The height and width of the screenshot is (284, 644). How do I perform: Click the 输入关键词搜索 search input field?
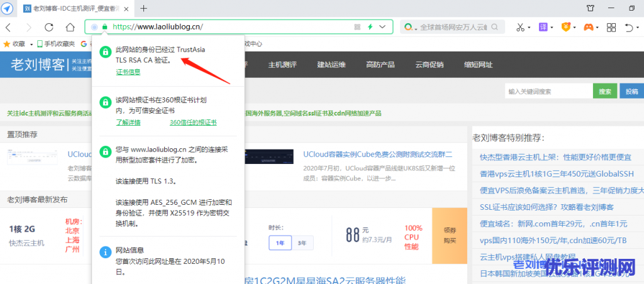[547, 92]
